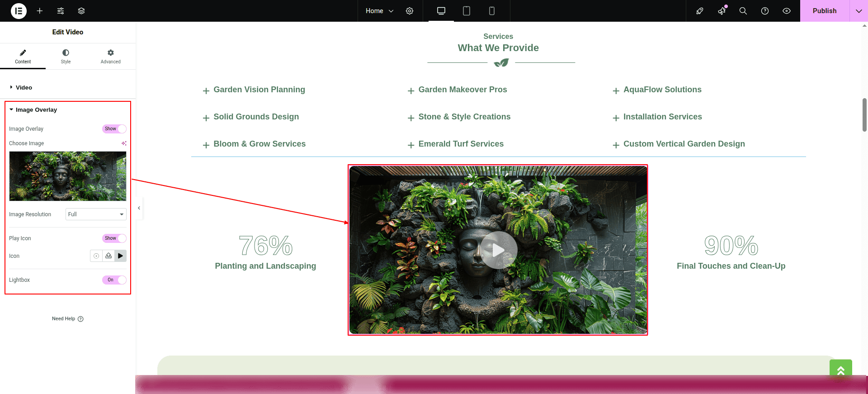The height and width of the screenshot is (394, 868).
Task: Select the icon library play option
Action: coord(120,256)
